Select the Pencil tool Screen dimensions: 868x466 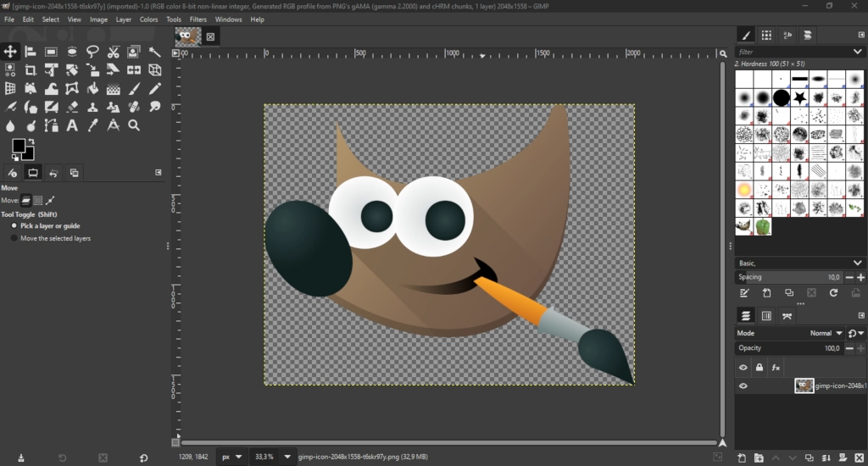tap(154, 89)
